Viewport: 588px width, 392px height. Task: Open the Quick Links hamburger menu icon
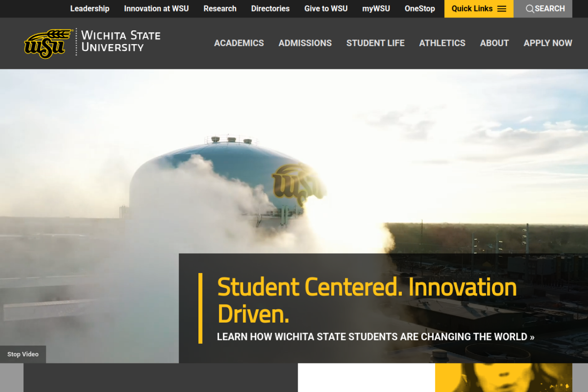(x=502, y=9)
